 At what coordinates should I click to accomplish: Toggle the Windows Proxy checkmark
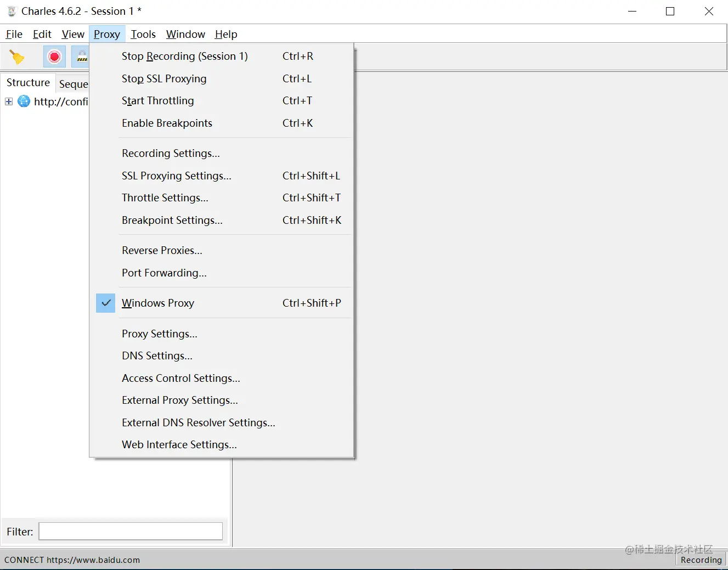pyautogui.click(x=106, y=303)
